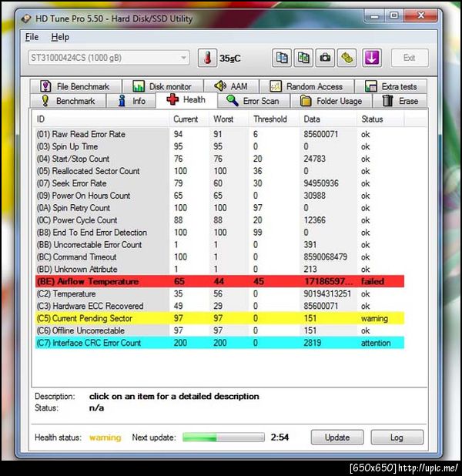This screenshot has width=462, height=476.
Task: Open the drive selection dropdown ST31000424CS
Action: coord(109,58)
